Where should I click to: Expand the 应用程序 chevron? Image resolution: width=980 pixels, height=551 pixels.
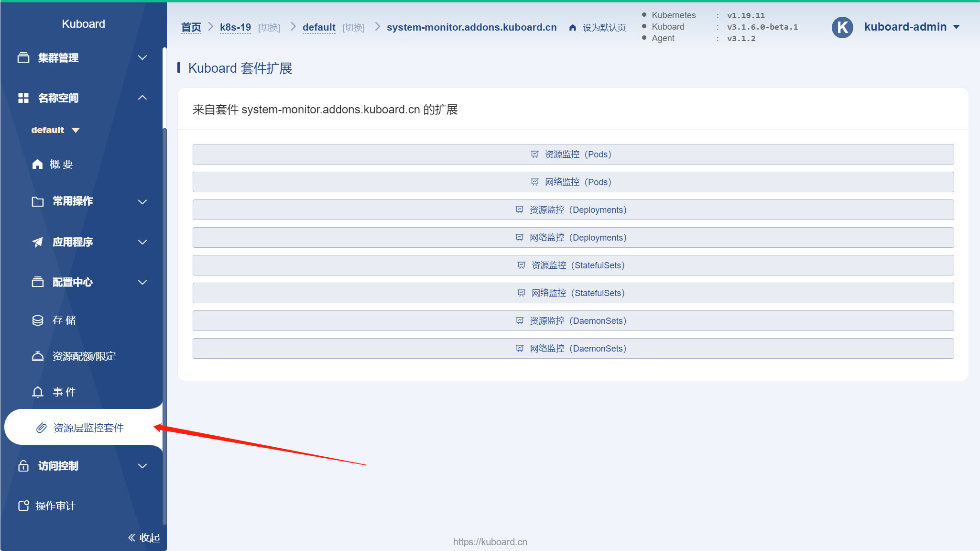[x=142, y=242]
